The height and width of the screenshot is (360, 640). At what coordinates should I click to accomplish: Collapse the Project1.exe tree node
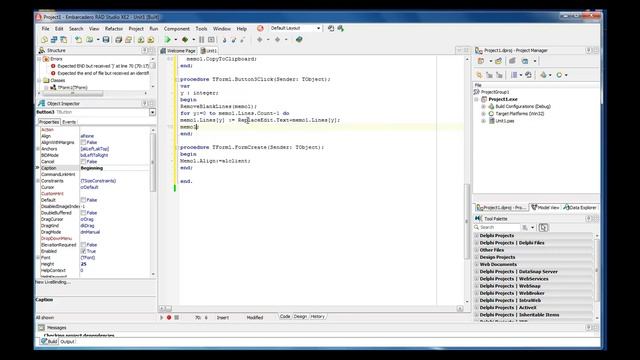[476, 99]
